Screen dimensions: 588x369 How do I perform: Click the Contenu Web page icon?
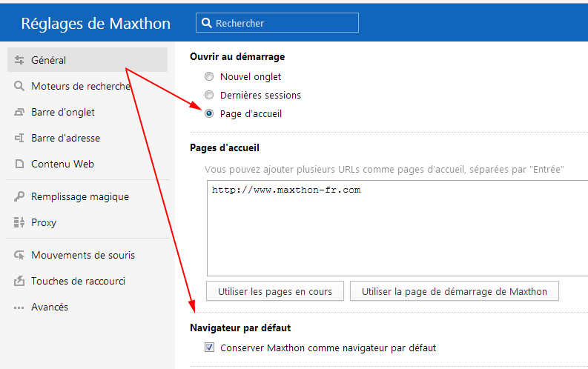[x=19, y=164]
